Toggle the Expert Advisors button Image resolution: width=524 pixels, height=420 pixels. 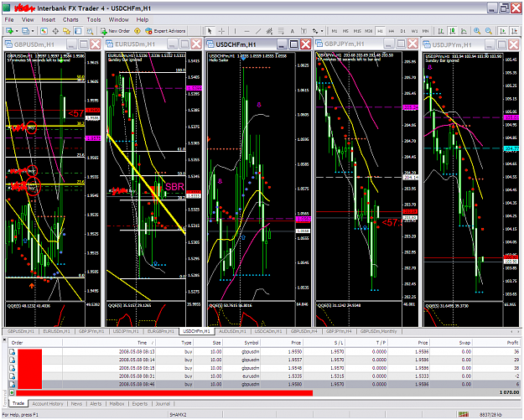tap(165, 31)
